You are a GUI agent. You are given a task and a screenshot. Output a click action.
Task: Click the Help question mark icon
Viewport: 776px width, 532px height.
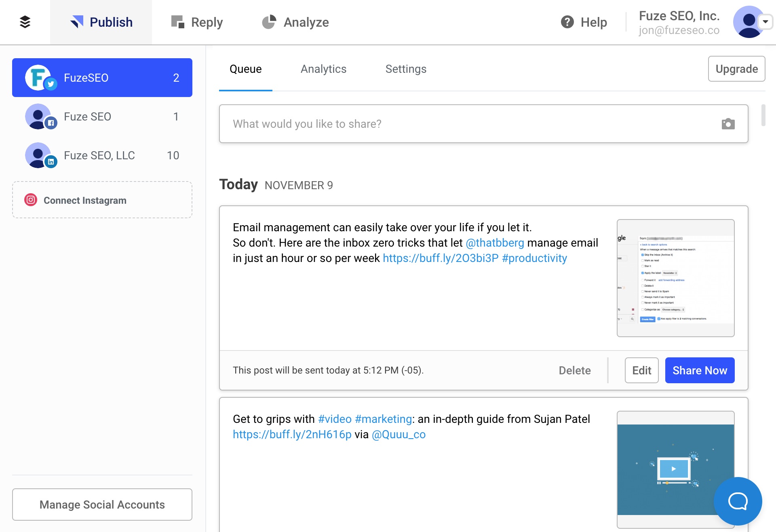[567, 22]
